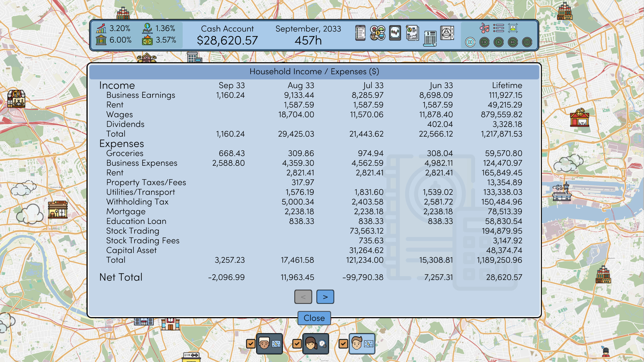The width and height of the screenshot is (644, 362).
Task: Select the middle character portrait thumbnail
Action: click(316, 344)
